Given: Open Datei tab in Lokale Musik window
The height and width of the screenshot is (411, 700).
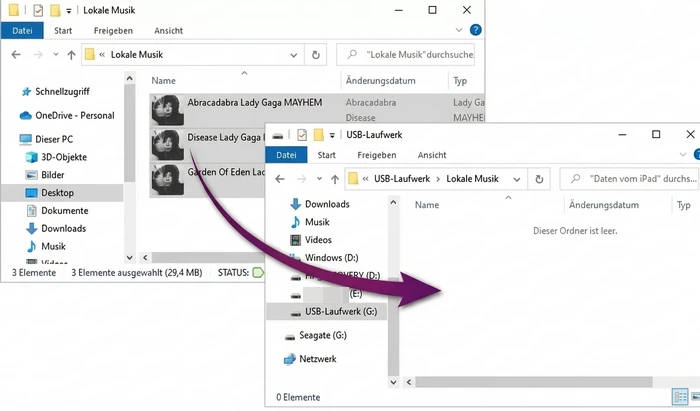Looking at the screenshot, I should pyautogui.click(x=22, y=31).
